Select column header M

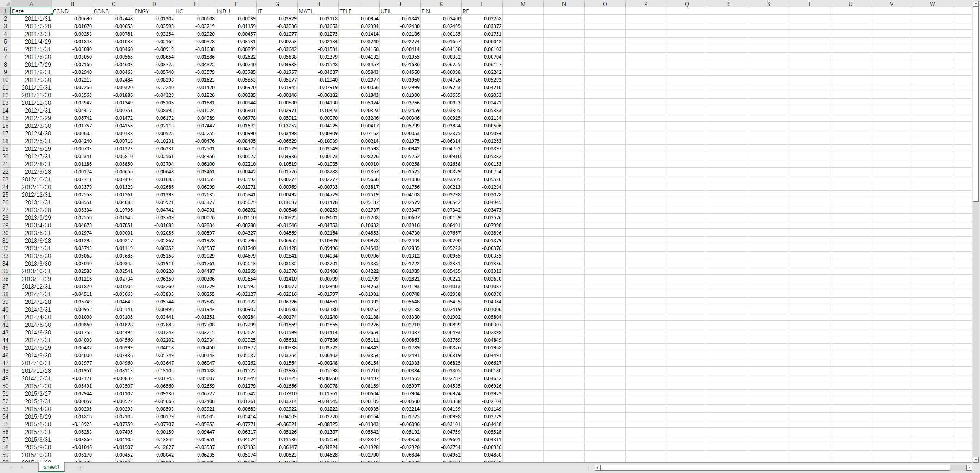tap(523, 4)
